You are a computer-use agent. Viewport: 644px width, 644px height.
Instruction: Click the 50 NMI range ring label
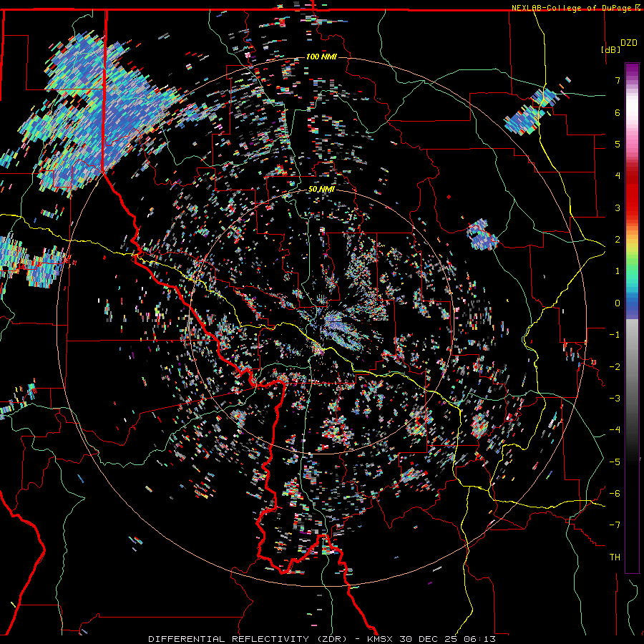coord(321,189)
